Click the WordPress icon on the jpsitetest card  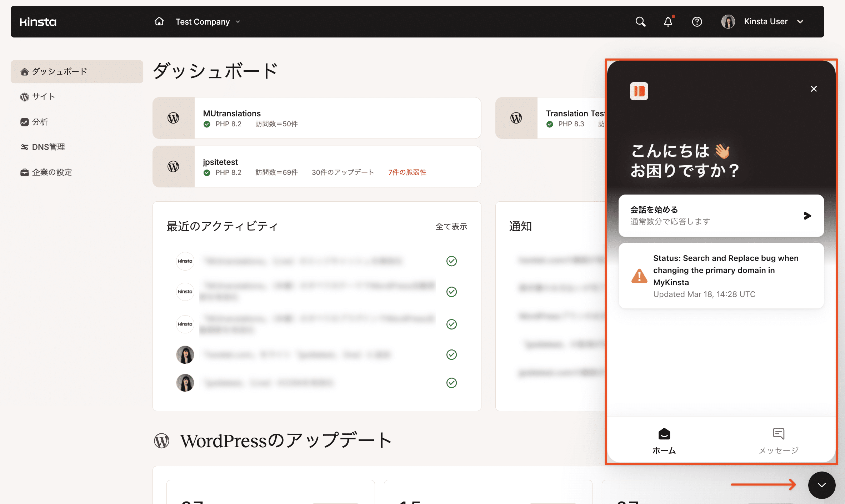[x=173, y=166]
